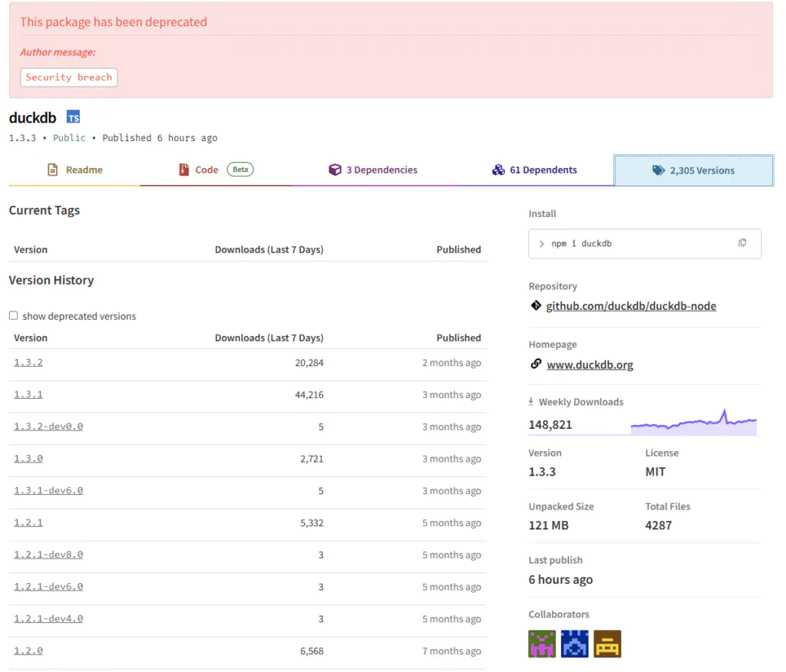Click the brown collaborator avatar
786x672 pixels.
(x=607, y=644)
